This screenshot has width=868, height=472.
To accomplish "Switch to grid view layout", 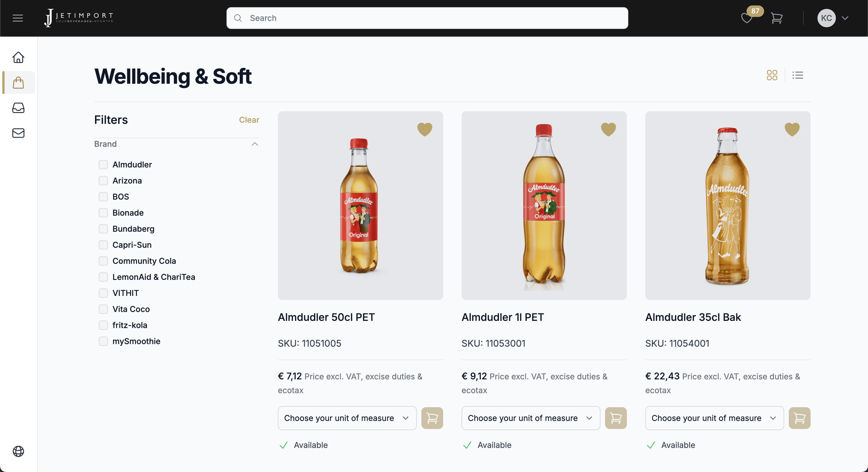I will pyautogui.click(x=772, y=75).
